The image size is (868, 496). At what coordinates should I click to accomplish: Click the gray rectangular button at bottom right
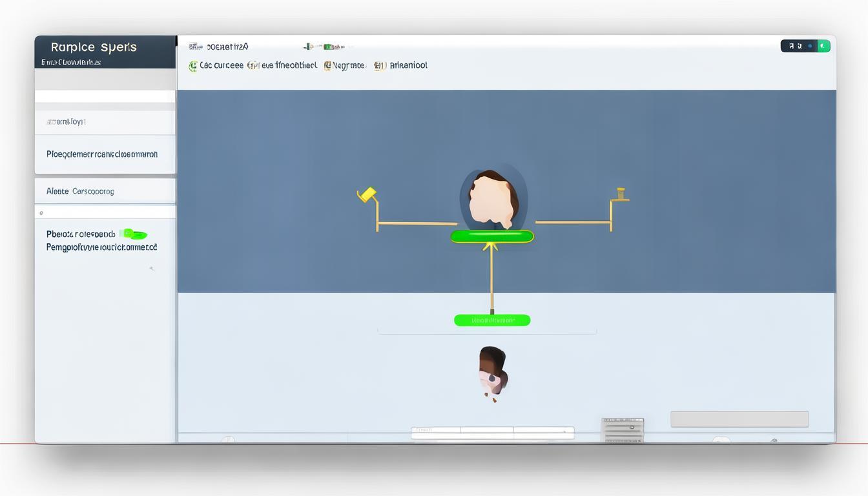click(739, 419)
